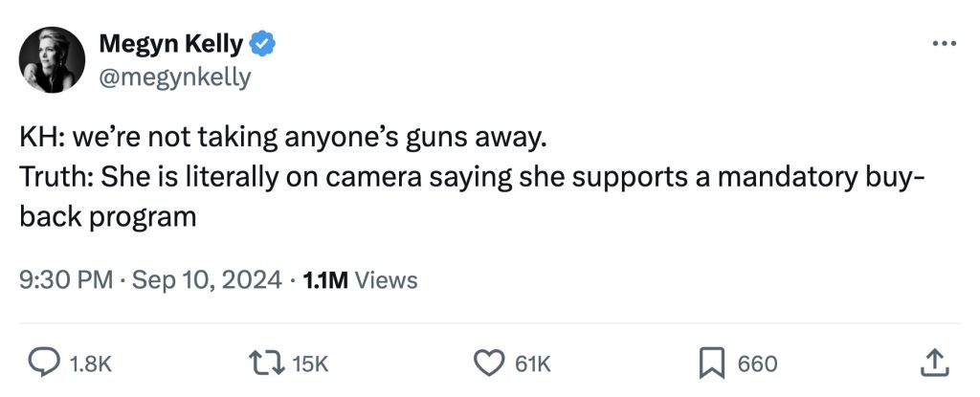Repost this tweet using the retweet icon
The image size is (980, 397).
pos(265,363)
